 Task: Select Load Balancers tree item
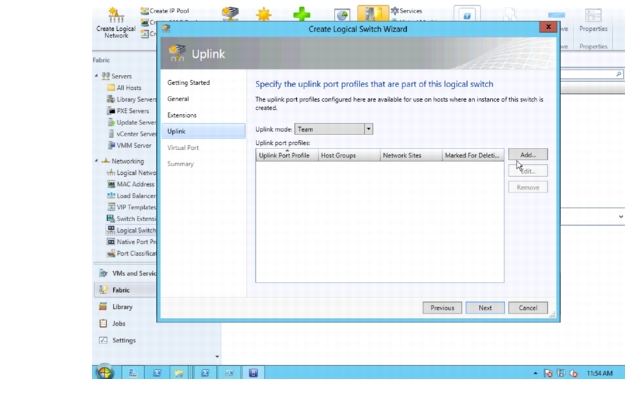coord(131,195)
